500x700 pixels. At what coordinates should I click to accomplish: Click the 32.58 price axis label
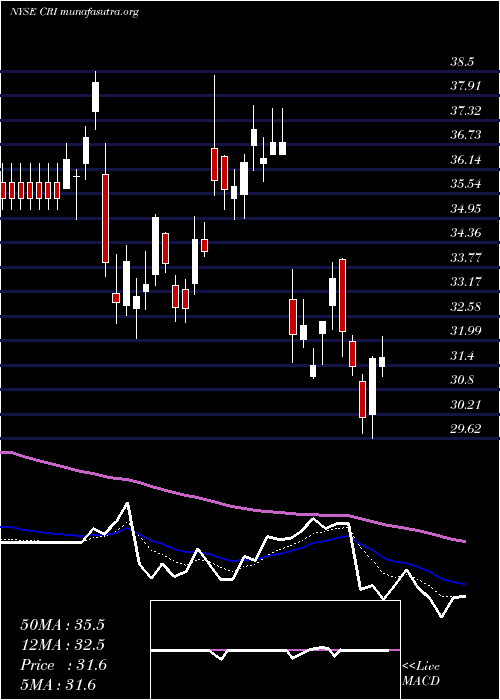[466, 307]
